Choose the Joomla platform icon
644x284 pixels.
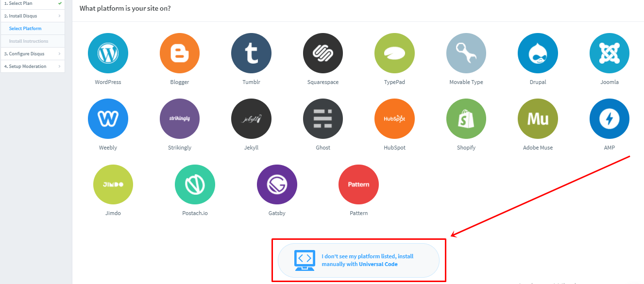609,53
